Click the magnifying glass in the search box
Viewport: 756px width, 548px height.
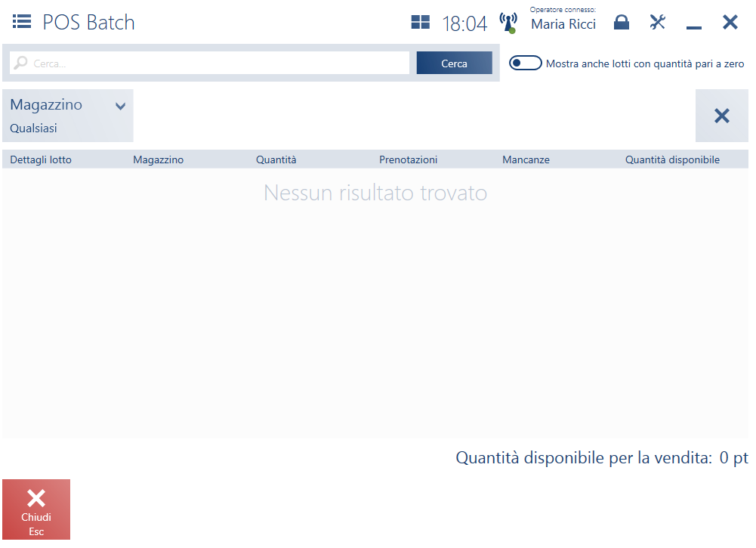[20, 63]
